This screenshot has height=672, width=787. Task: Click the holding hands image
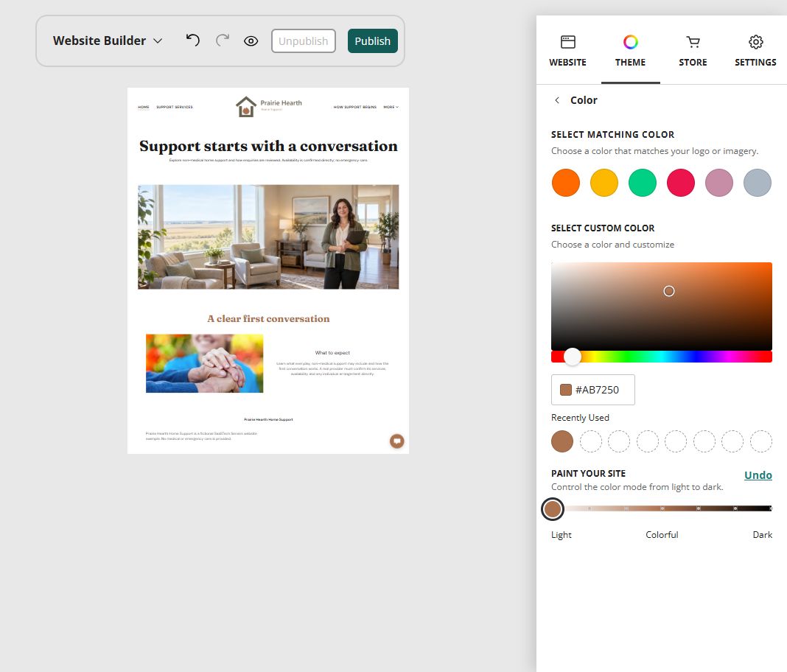pos(204,363)
